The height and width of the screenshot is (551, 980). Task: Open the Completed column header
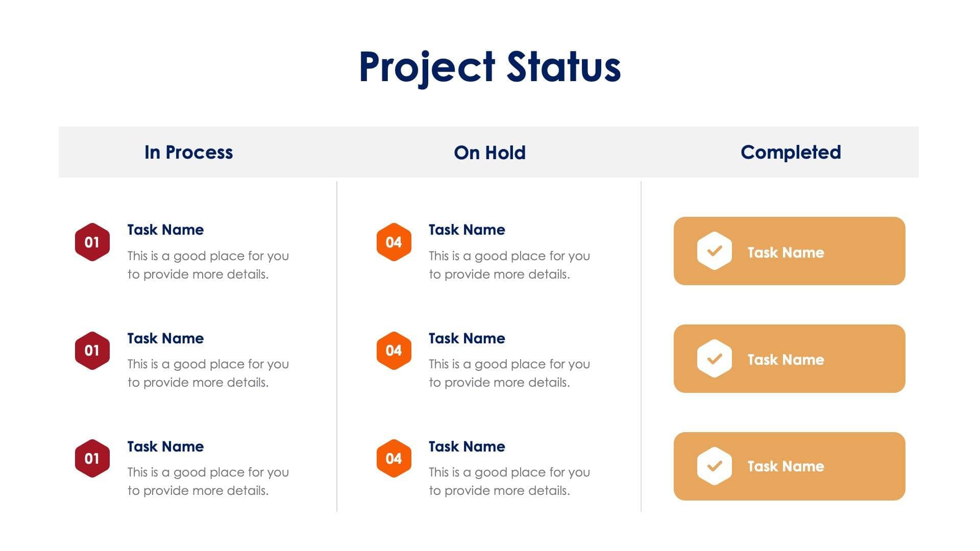[791, 152]
